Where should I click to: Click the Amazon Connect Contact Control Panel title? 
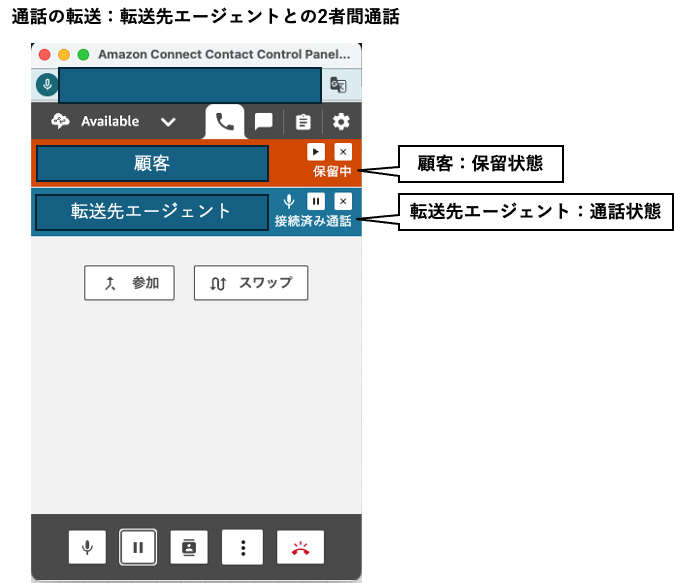click(224, 55)
